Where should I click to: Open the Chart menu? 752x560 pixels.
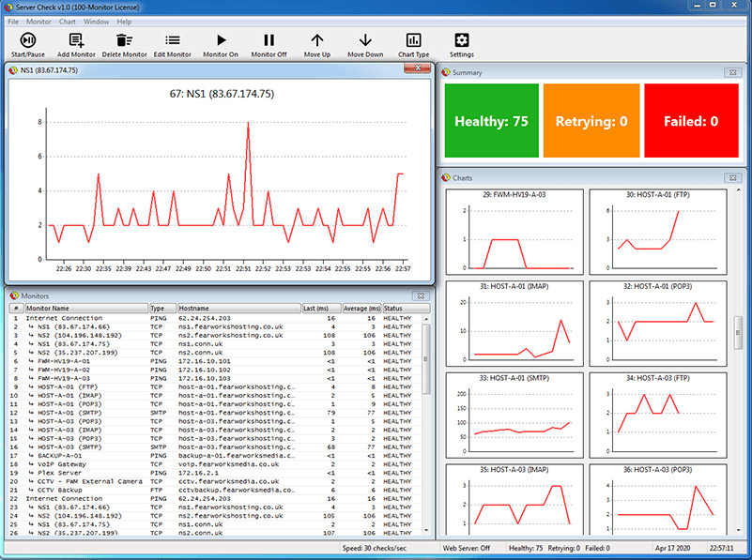pos(68,21)
